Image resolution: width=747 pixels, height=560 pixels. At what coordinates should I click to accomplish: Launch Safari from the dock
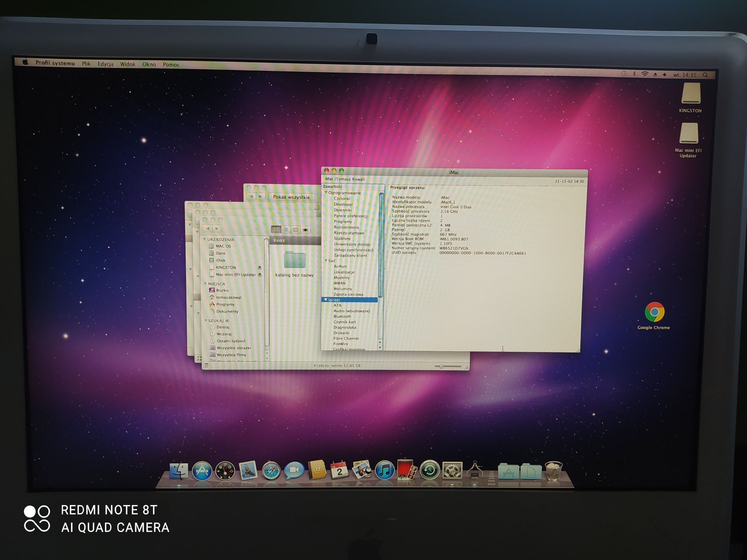pyautogui.click(x=271, y=471)
